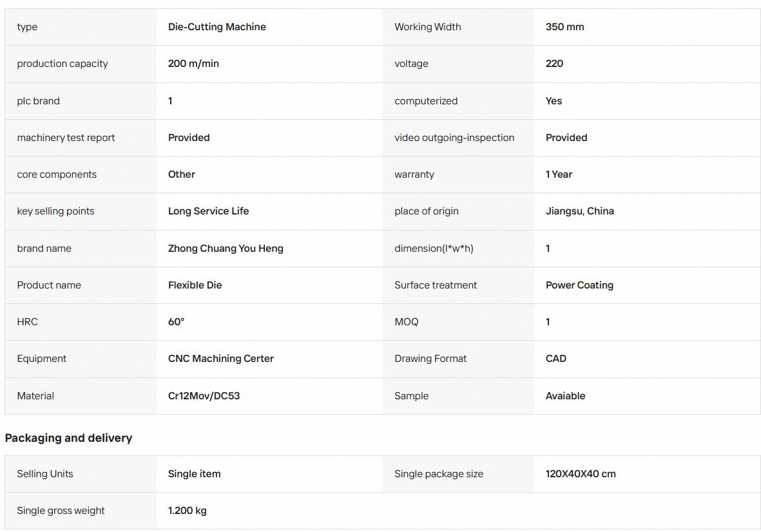Click the 'video outgoing-inspection' label
Viewport: 761px width, 532px height.
tap(454, 138)
